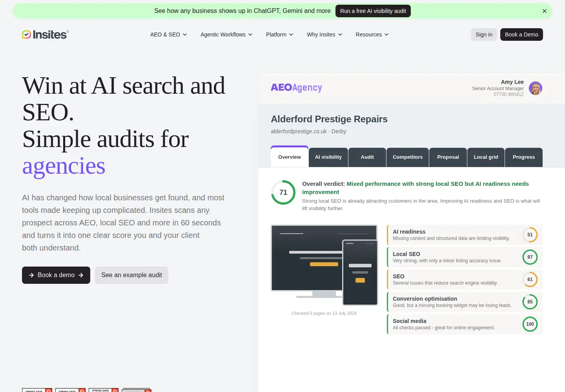Open the Audit tab

click(367, 157)
